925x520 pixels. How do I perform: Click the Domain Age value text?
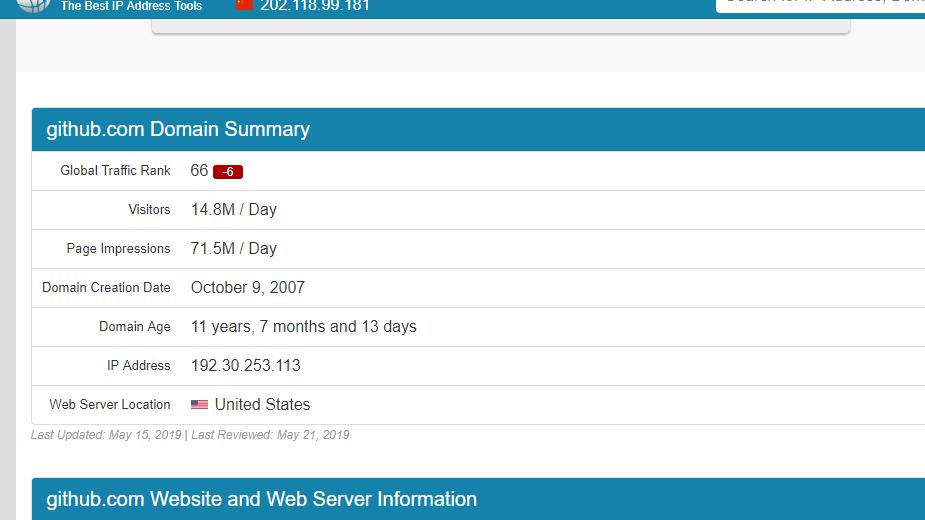pos(303,327)
